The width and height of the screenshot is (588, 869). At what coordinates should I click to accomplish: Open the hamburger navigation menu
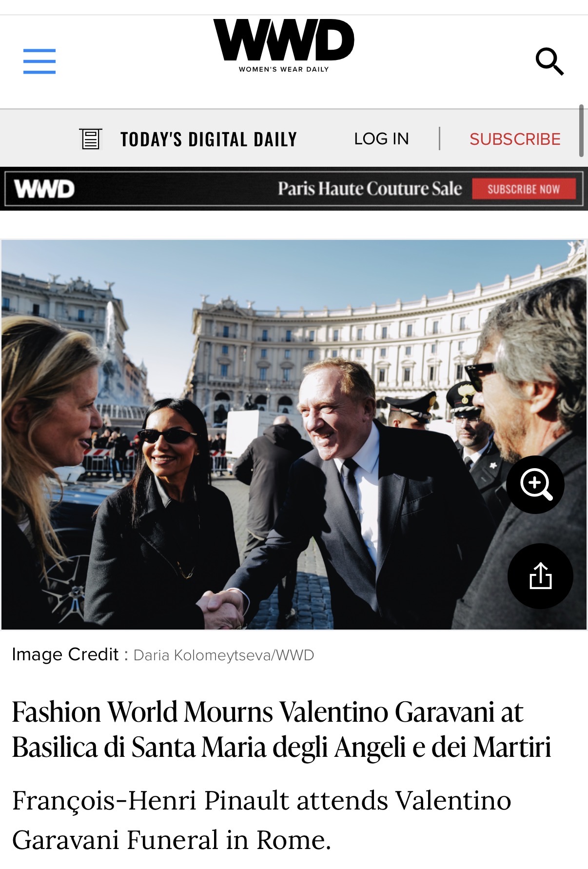pos(39,61)
